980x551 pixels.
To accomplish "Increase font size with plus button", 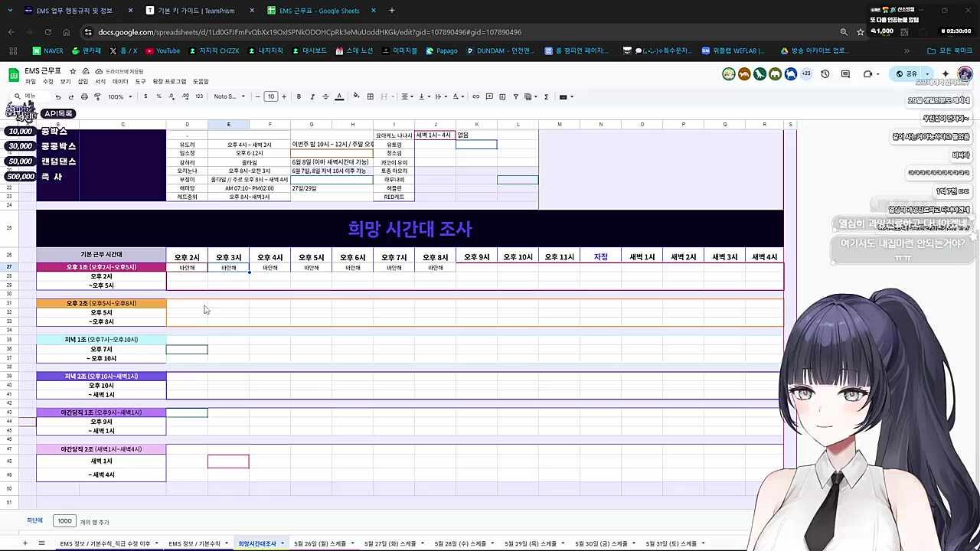I will point(284,97).
